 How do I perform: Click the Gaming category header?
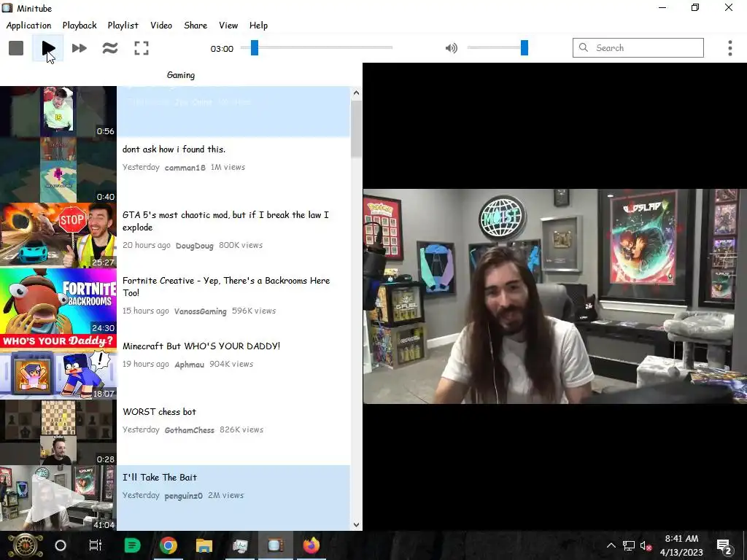pos(181,75)
